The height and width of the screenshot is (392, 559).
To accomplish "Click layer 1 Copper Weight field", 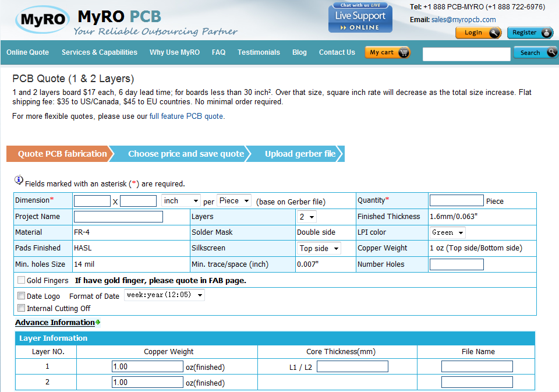I will (x=147, y=366).
